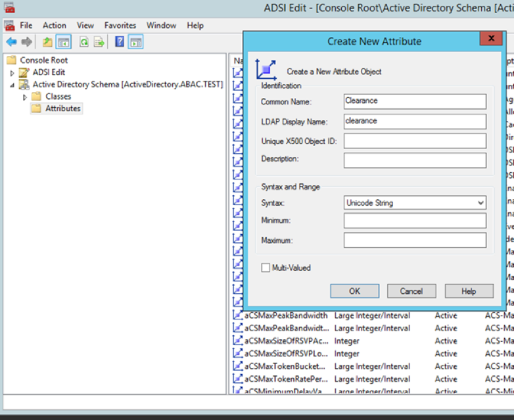
Task: Click the Console Root folder icon
Action: 11,60
